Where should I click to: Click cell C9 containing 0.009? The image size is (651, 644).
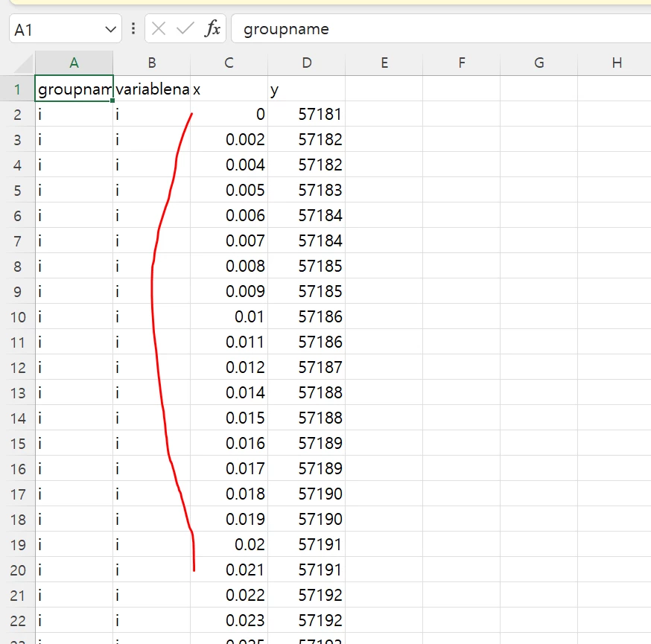coord(229,291)
